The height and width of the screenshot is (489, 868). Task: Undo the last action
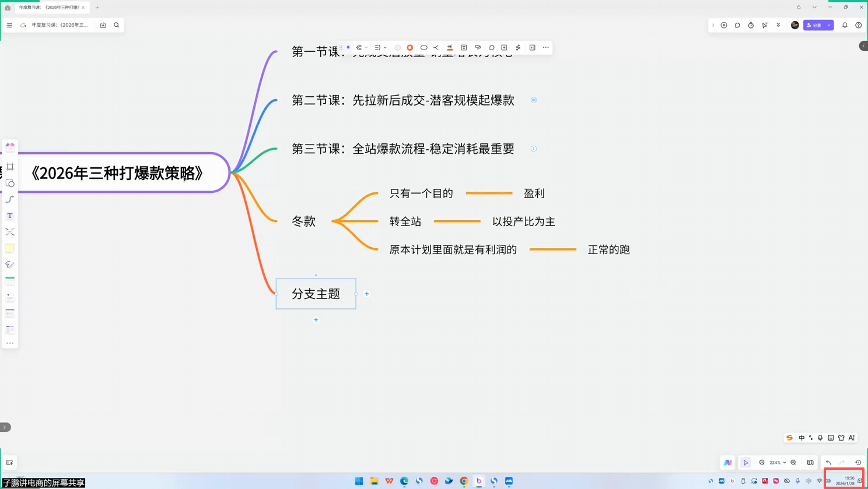coord(828,463)
